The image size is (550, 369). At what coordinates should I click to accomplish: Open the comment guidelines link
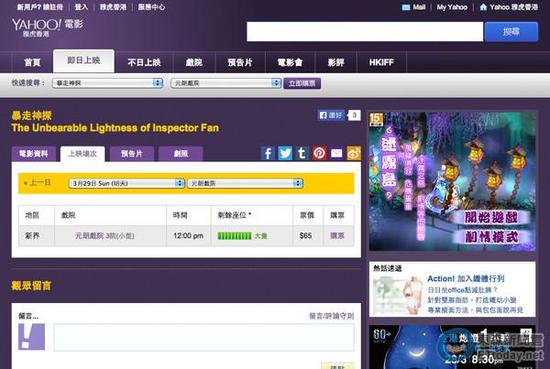[x=331, y=316]
